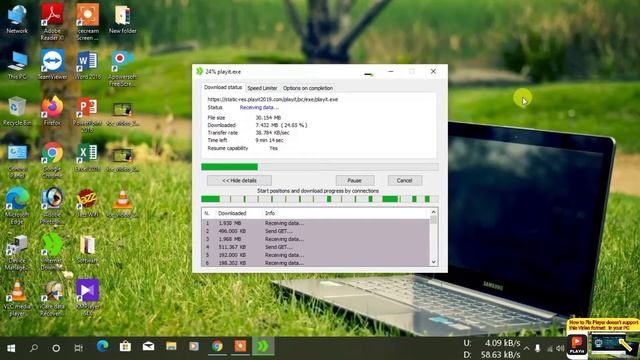Switch to the Speed Limiter tab
This screenshot has width=640, height=360.
point(262,88)
